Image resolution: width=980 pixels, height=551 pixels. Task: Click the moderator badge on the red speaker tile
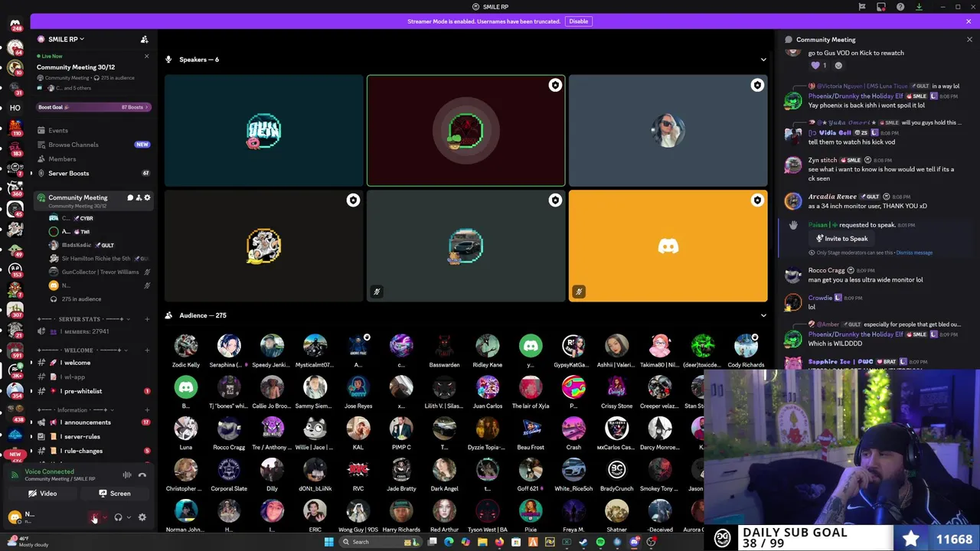[555, 85]
